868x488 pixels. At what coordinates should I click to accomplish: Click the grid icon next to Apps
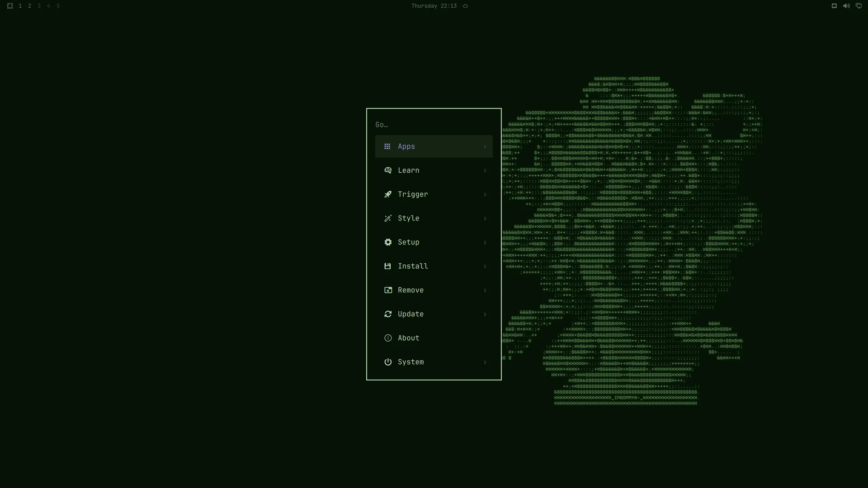click(387, 146)
